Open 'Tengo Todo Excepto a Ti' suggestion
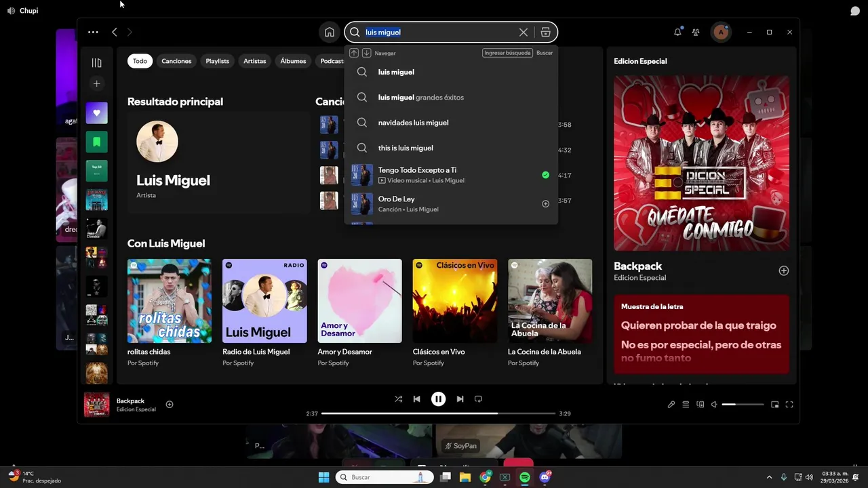This screenshot has width=868, height=488. 451,175
